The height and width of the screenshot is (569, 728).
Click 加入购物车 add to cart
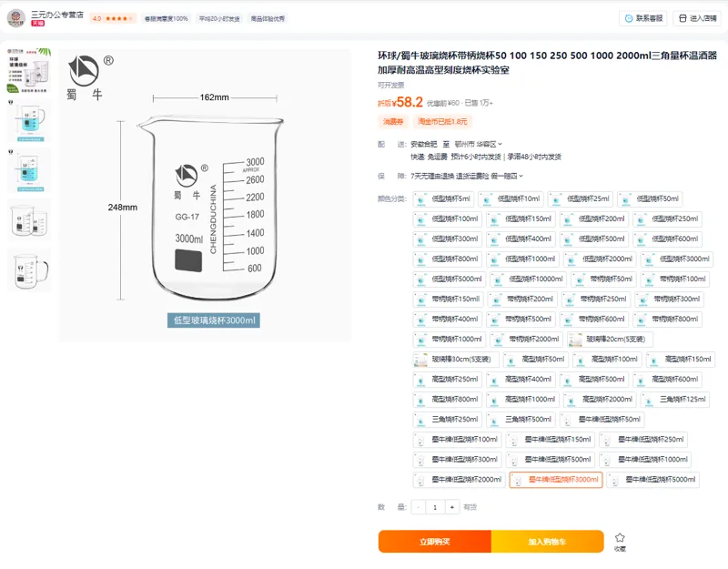pyautogui.click(x=548, y=542)
